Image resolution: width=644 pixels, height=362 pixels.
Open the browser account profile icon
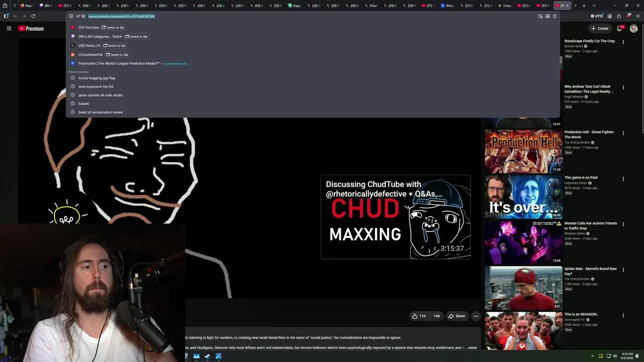tap(609, 16)
